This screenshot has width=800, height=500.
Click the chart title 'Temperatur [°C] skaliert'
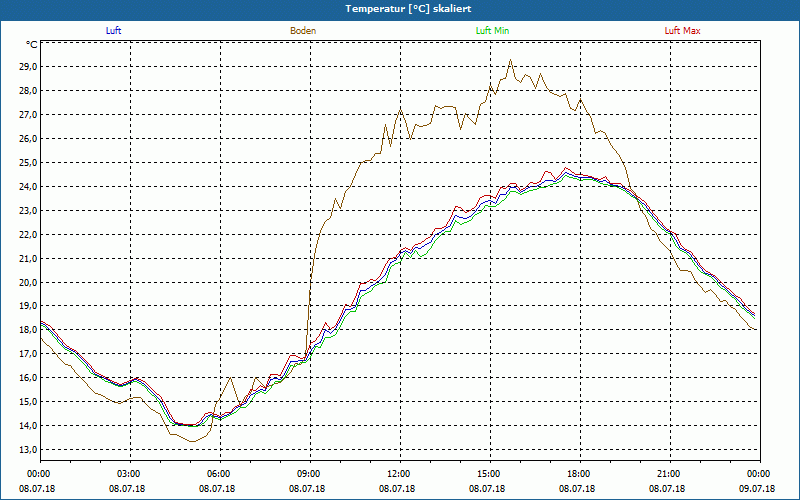408,9
